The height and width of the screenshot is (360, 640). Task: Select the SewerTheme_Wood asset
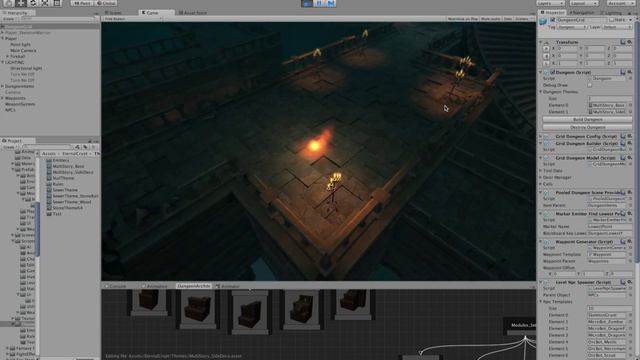click(71, 202)
